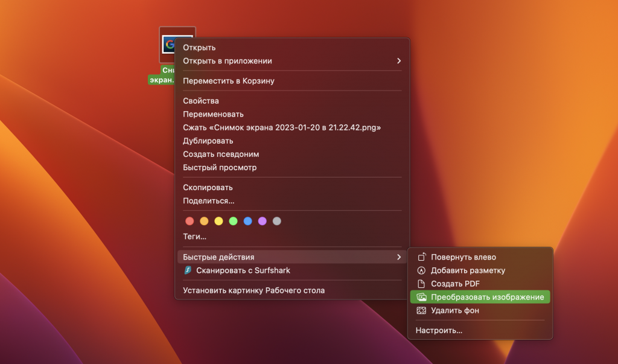Screen dimensions: 618x364
Task: Click the remove background icon beside Удалить фон
Action: pos(421,310)
